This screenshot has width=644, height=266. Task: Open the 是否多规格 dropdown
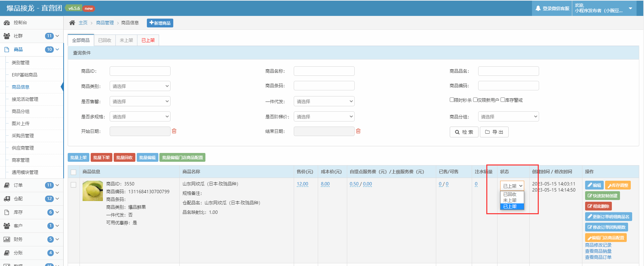(x=140, y=117)
